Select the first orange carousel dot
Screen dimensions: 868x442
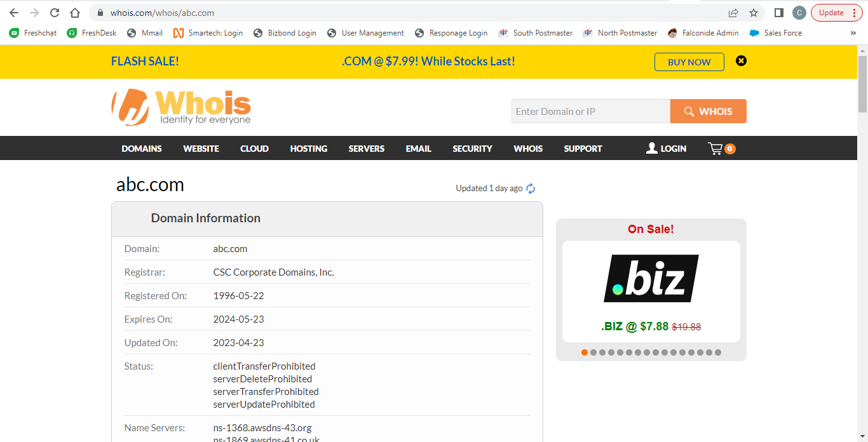pyautogui.click(x=585, y=352)
